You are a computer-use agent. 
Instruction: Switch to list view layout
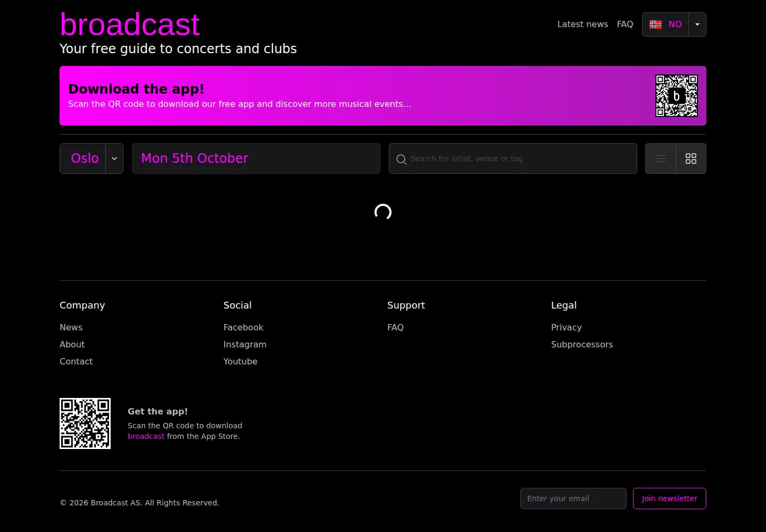[x=661, y=159]
